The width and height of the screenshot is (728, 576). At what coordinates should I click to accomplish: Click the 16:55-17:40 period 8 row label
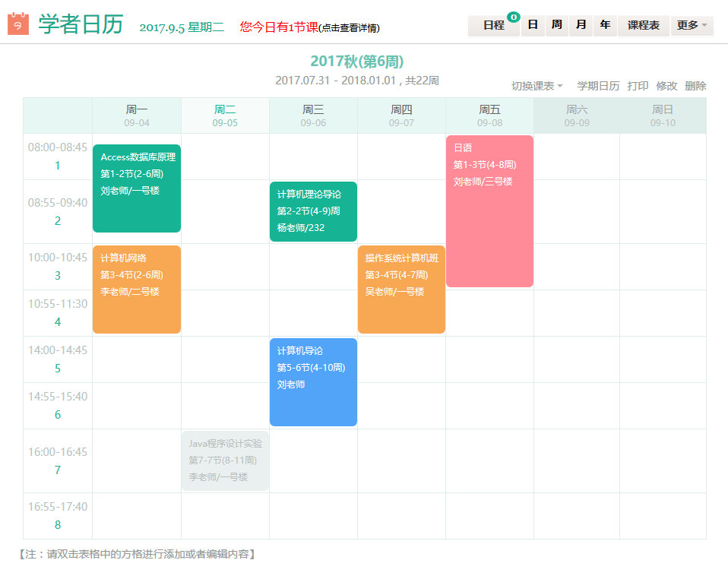[x=58, y=516]
